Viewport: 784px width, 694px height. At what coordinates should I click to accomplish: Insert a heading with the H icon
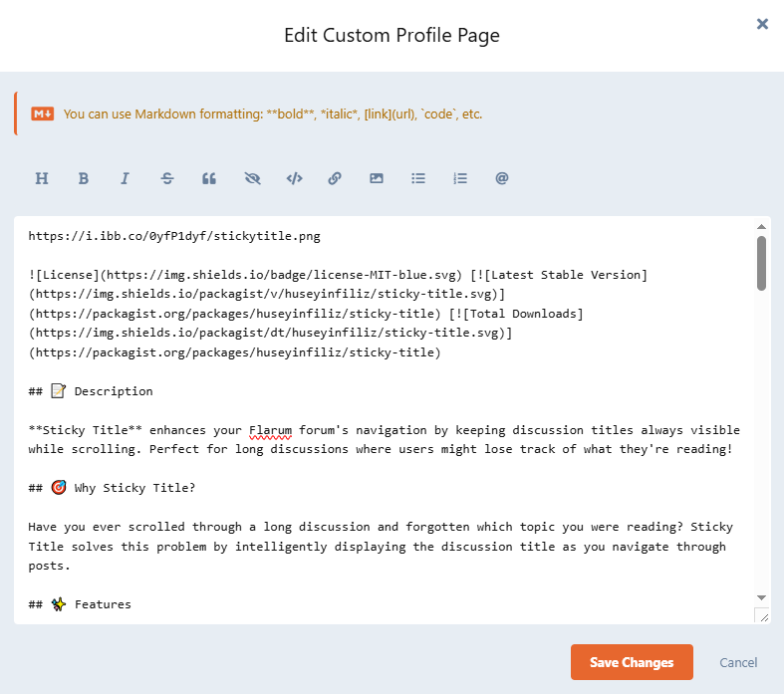42,178
